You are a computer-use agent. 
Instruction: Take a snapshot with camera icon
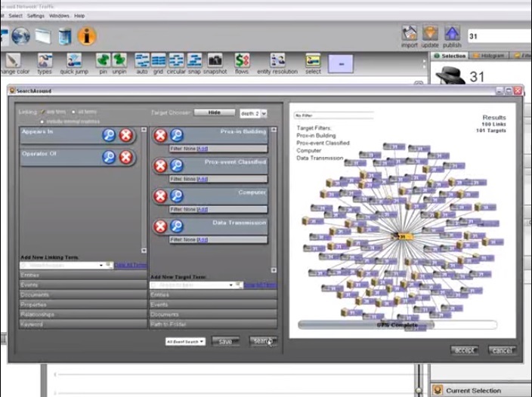pos(215,61)
